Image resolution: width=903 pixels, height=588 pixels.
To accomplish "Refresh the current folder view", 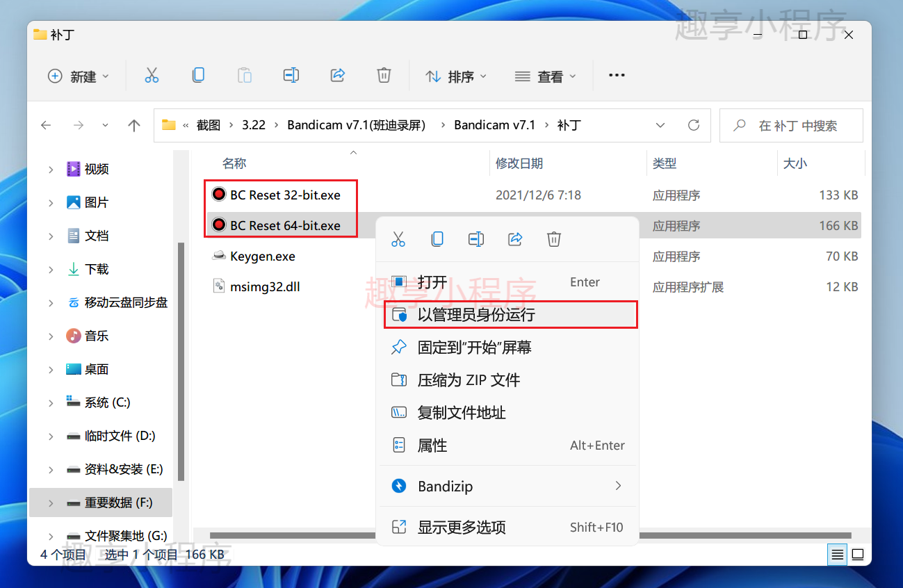I will click(693, 125).
